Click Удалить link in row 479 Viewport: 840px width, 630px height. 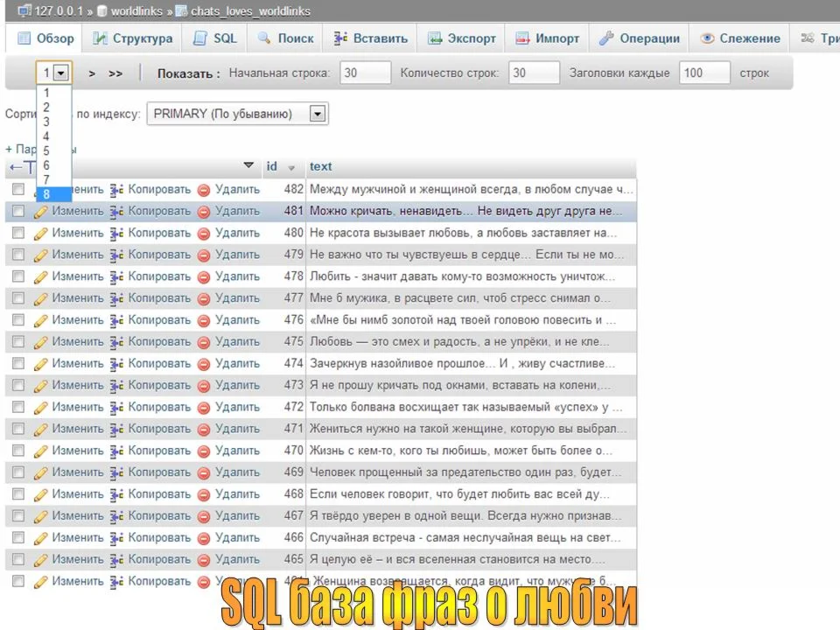click(x=237, y=255)
